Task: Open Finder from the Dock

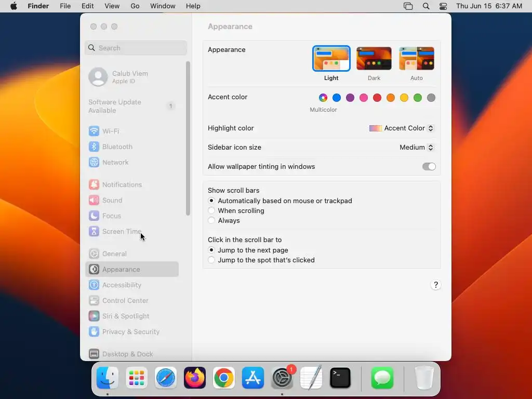Action: pos(108,378)
